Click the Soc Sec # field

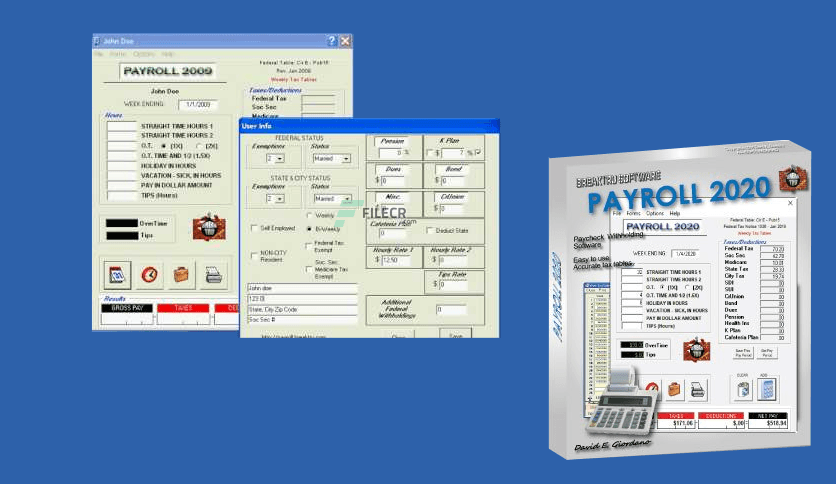[302, 320]
